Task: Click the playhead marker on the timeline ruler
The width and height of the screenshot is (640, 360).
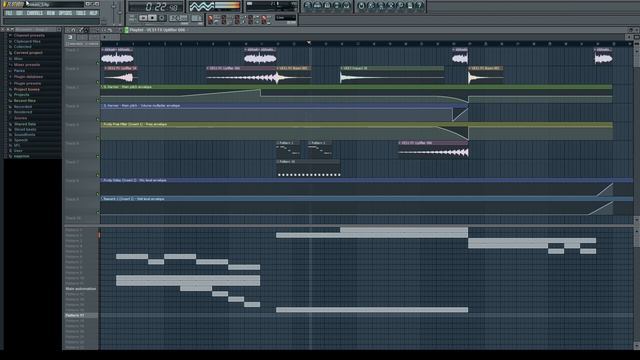Action: point(309,42)
